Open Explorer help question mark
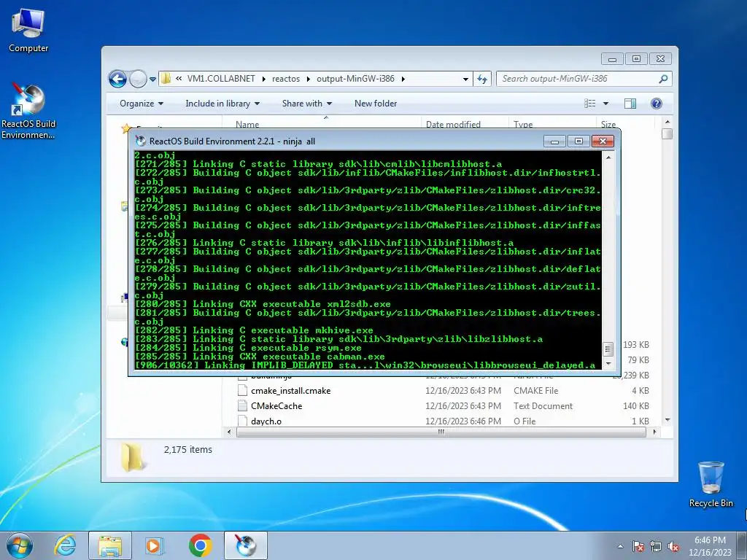Image resolution: width=747 pixels, height=560 pixels. click(x=657, y=104)
